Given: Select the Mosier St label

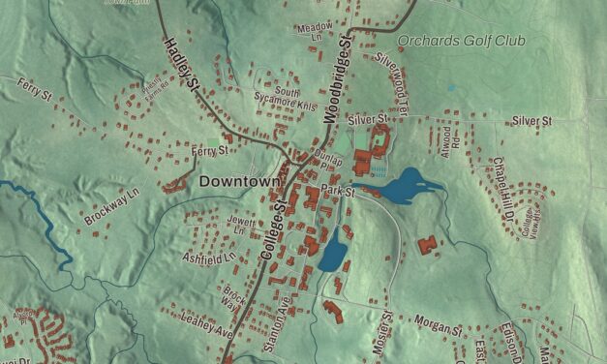Looking at the screenshot, I should click(382, 332).
